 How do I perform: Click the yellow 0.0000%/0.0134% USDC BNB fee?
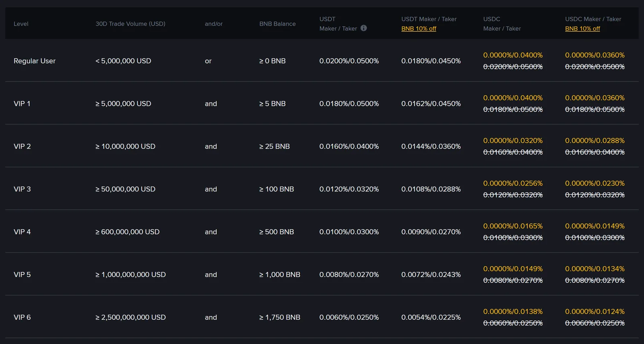coord(595,269)
